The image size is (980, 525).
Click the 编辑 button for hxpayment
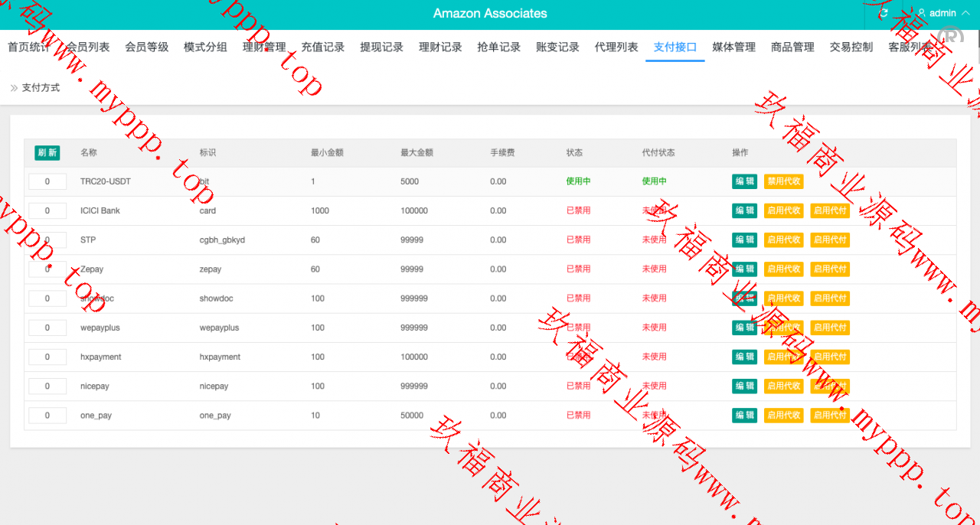click(744, 357)
